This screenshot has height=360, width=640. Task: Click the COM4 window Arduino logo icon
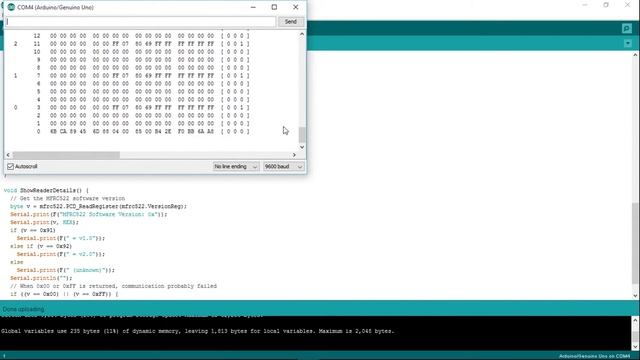click(11, 7)
